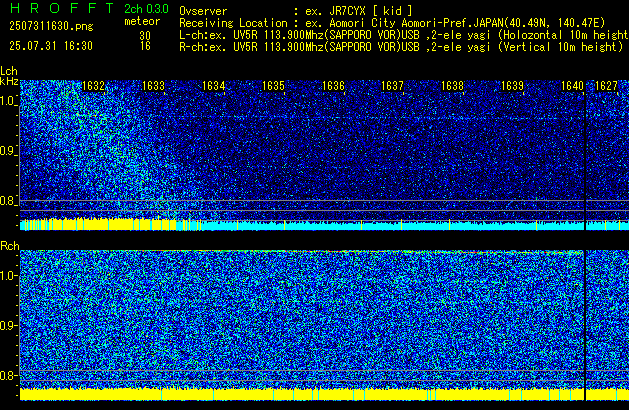Click the 'meteor' label

point(142,21)
